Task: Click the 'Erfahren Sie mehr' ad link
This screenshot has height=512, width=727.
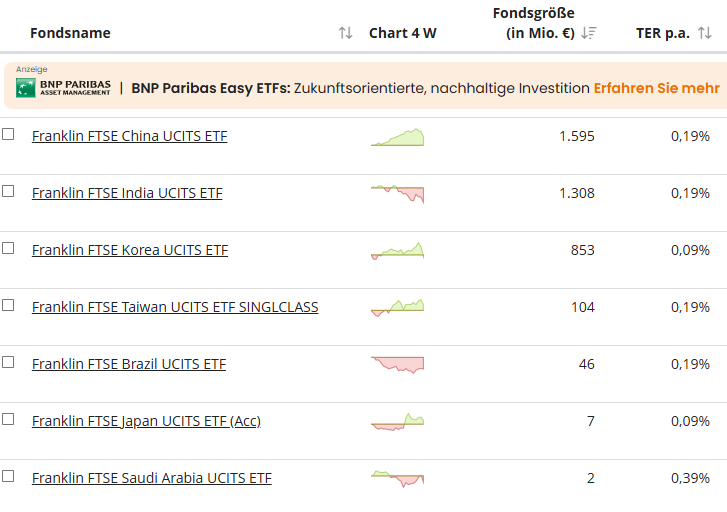Action: pos(656,88)
